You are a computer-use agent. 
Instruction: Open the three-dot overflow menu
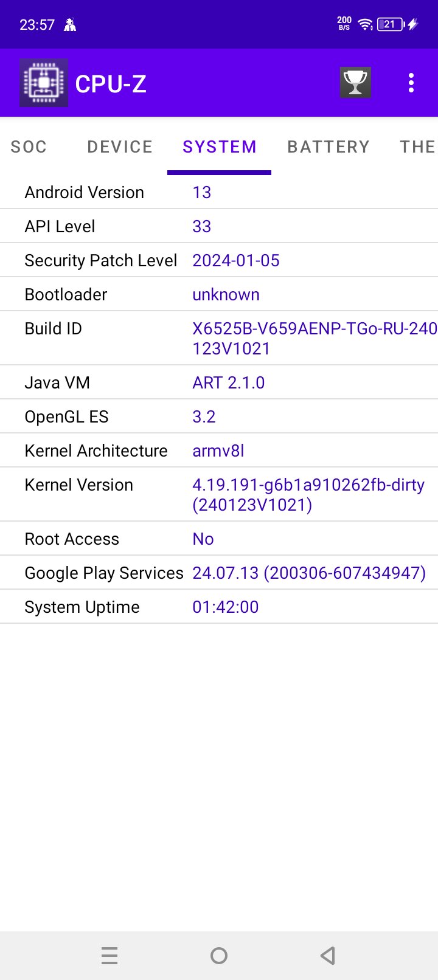[411, 83]
